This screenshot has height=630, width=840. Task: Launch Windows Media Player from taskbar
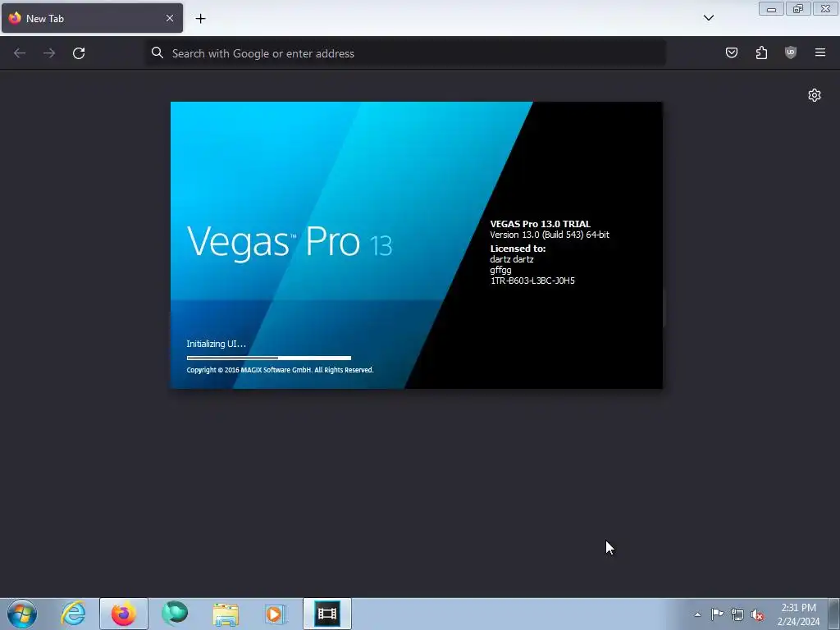[276, 614]
